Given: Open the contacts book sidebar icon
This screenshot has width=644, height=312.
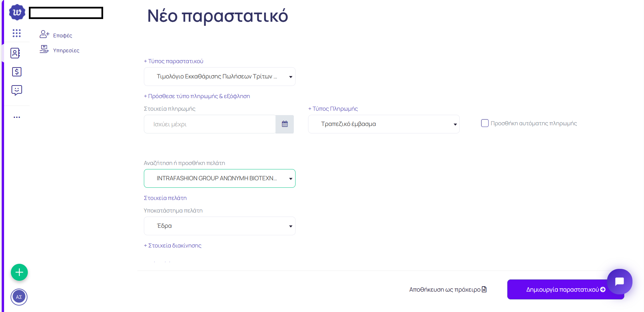Looking at the screenshot, I should coord(15,53).
